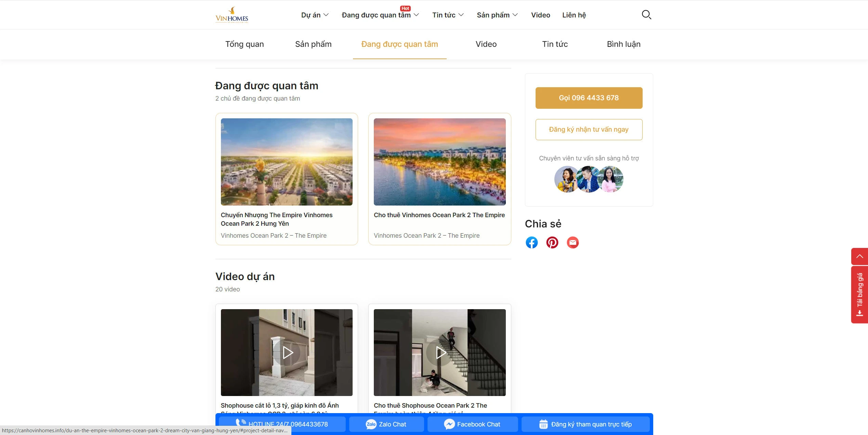This screenshot has height=435, width=868.
Task: Share the page via the Facebook icon
Action: 531,242
